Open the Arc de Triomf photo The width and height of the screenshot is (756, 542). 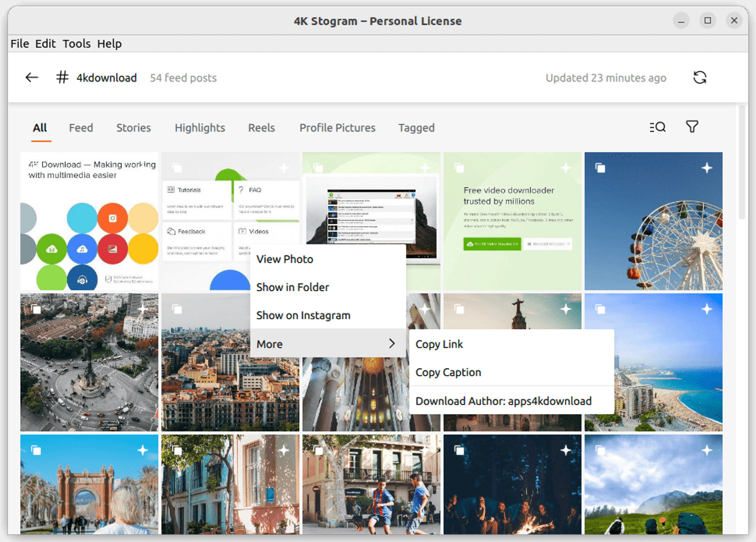tap(89, 484)
